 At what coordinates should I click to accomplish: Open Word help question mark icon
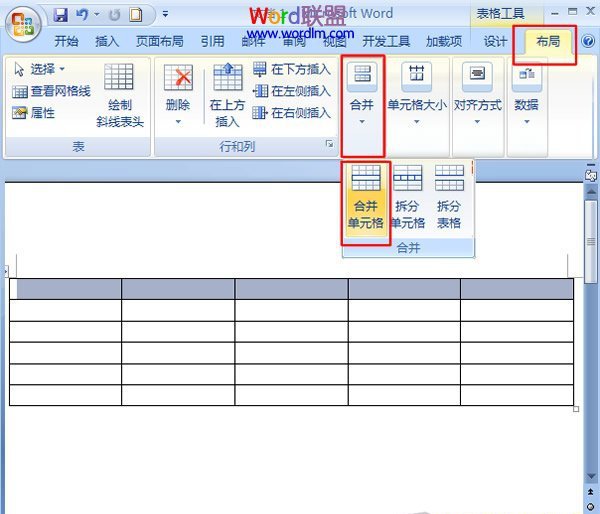tap(588, 41)
